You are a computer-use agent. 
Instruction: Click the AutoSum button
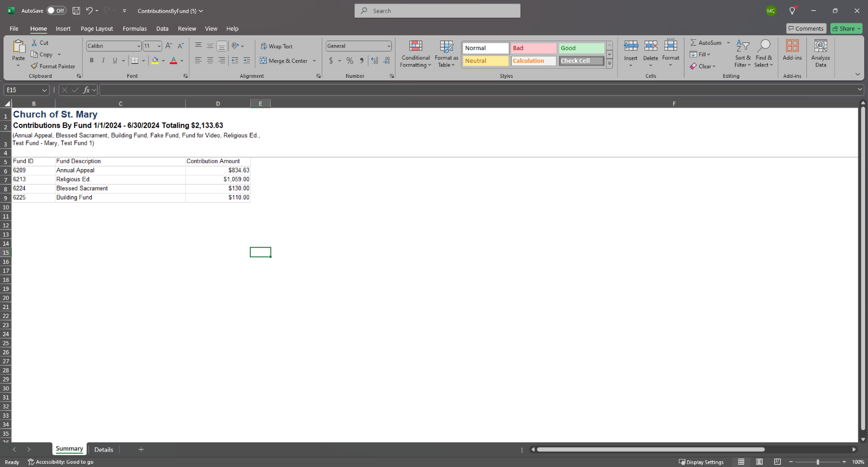click(x=706, y=43)
